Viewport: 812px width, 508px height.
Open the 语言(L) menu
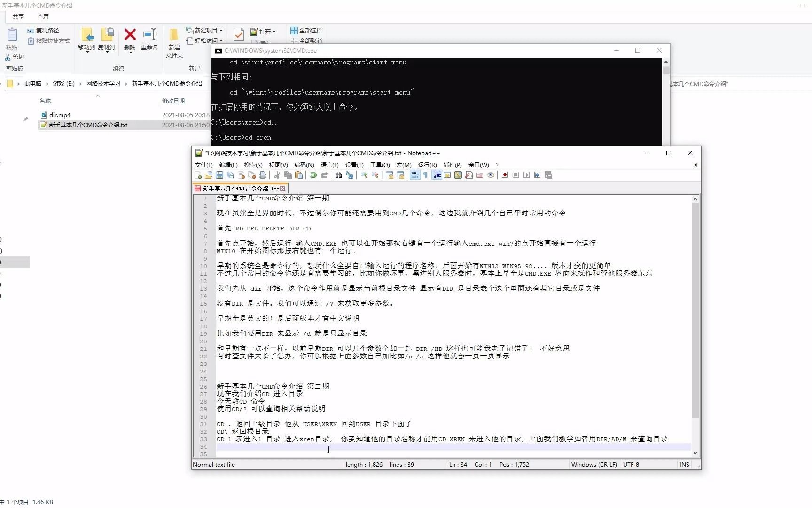coord(329,165)
